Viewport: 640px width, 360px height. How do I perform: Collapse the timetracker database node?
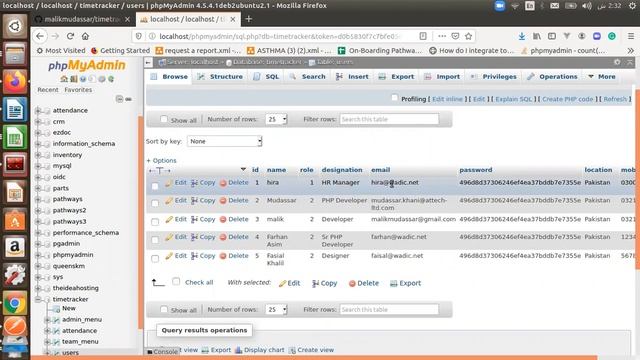coord(38,299)
